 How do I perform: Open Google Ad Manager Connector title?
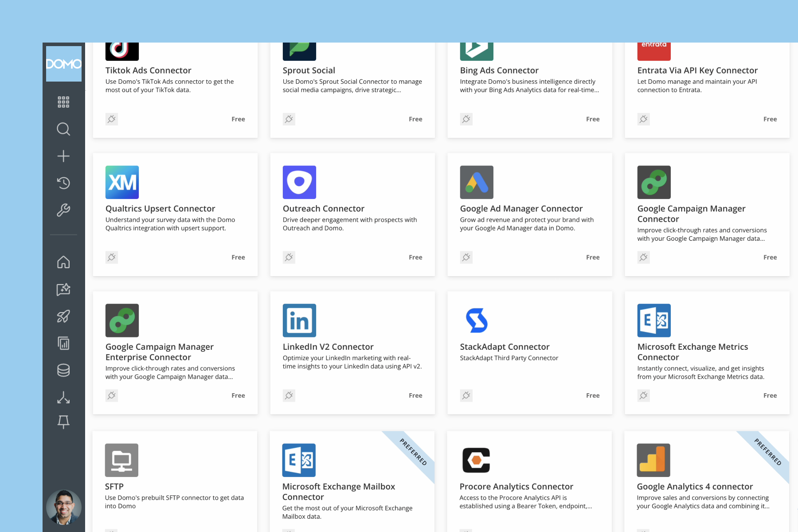coord(521,208)
